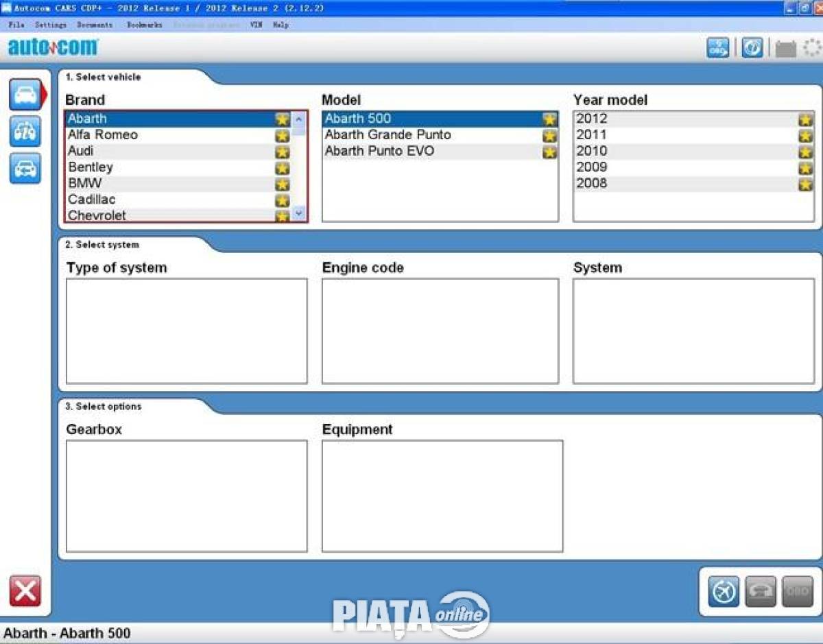Image resolution: width=823 pixels, height=644 pixels.
Task: Toggle the bookmark star for year 2009
Action: click(x=806, y=168)
